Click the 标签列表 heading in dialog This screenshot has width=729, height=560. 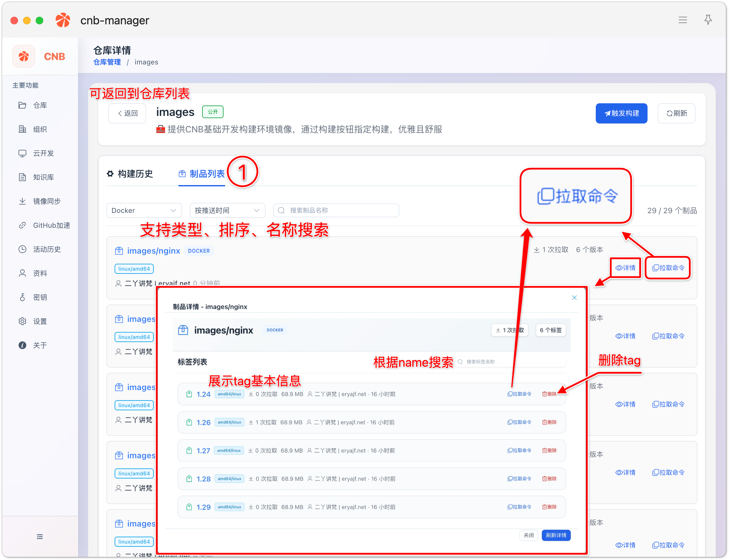(x=192, y=362)
